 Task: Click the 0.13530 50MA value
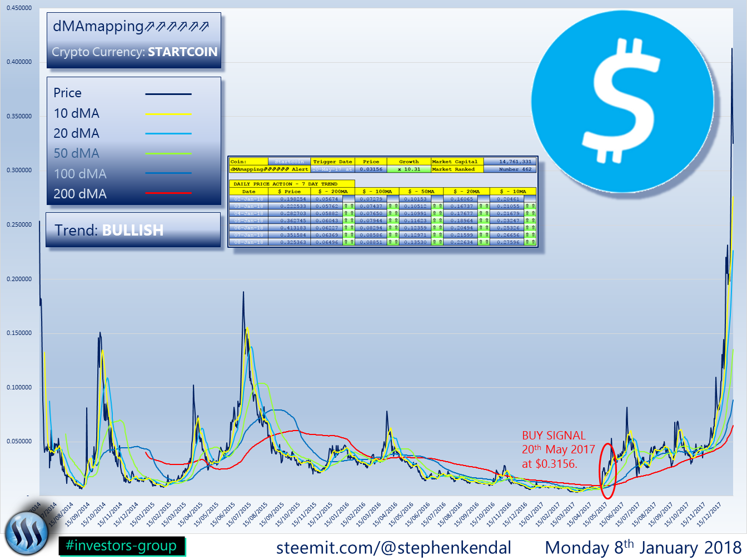click(x=415, y=242)
